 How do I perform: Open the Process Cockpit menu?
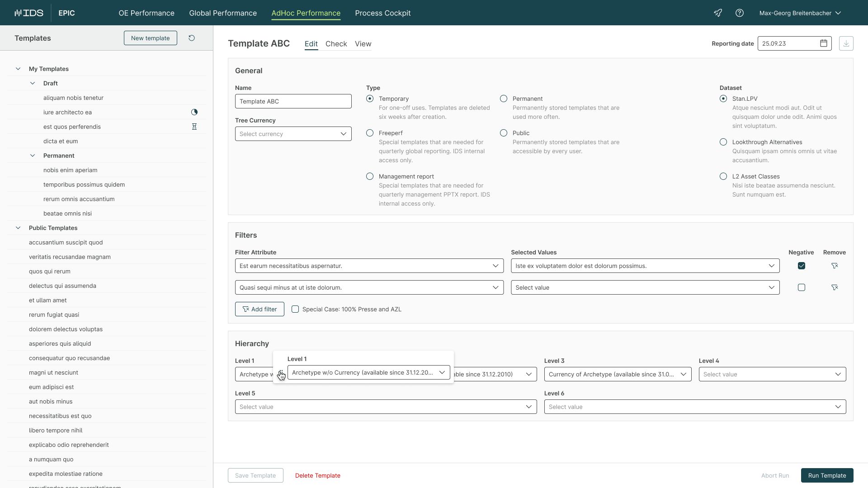383,13
